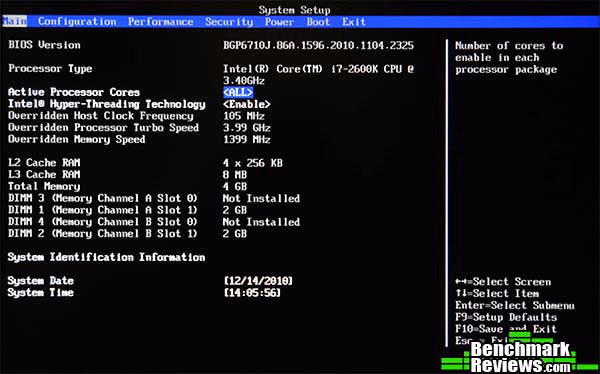600x374 pixels.
Task: Edit the System Time field
Action: 252,292
